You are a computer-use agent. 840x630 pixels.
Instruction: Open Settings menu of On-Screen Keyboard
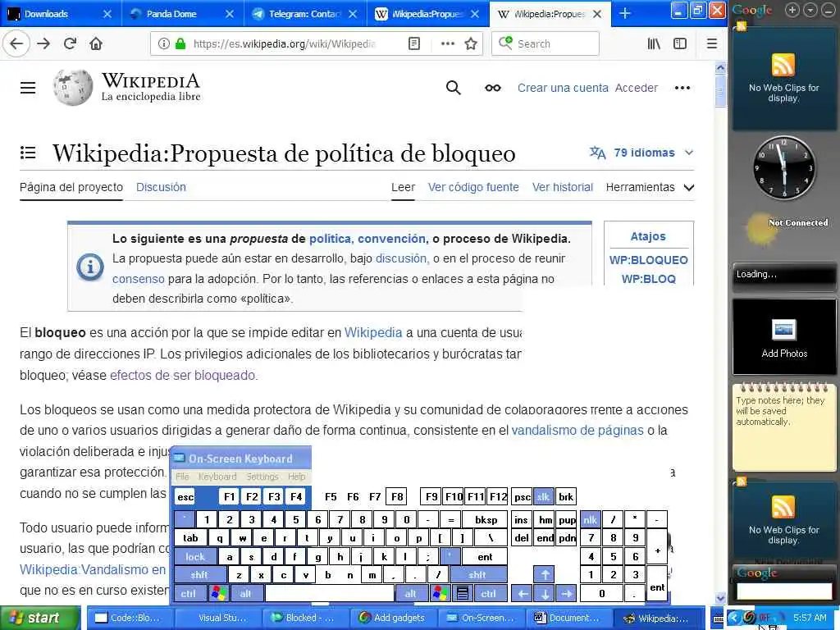click(262, 477)
